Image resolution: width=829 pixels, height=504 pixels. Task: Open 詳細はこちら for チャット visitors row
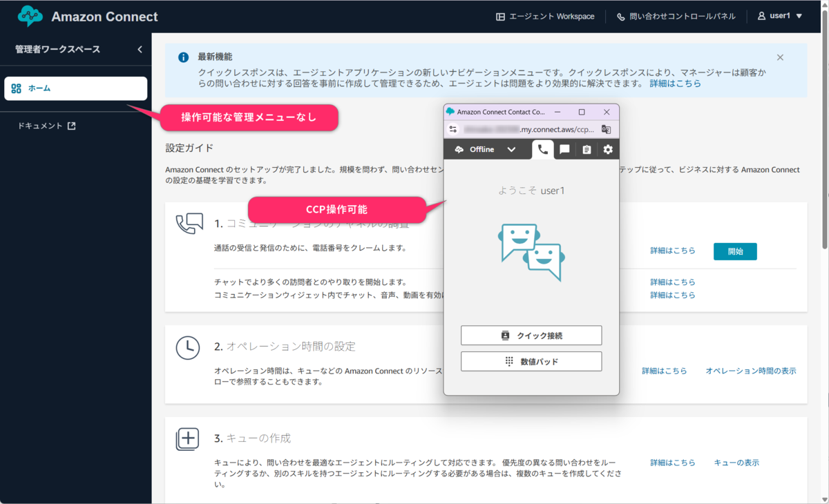(x=673, y=282)
